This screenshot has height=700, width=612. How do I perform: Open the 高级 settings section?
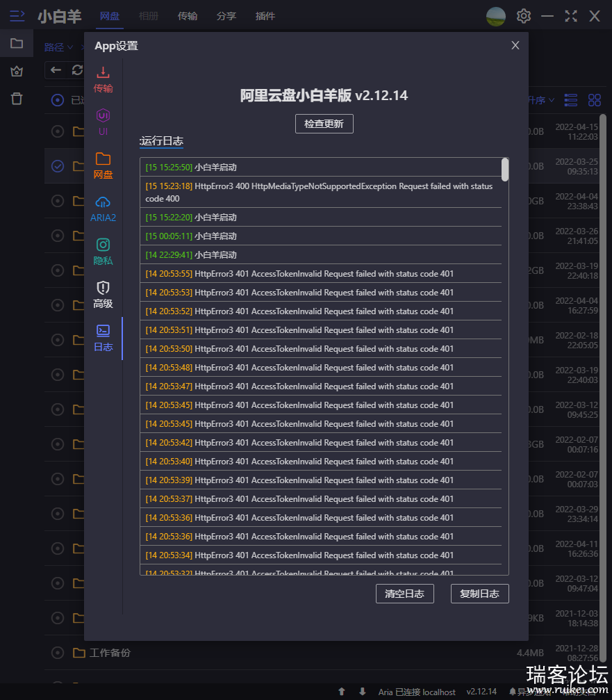tap(103, 295)
